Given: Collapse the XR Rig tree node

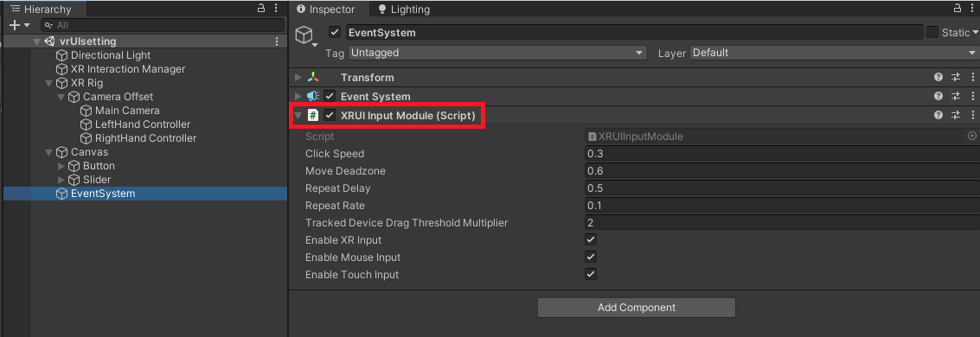Looking at the screenshot, I should (x=48, y=83).
